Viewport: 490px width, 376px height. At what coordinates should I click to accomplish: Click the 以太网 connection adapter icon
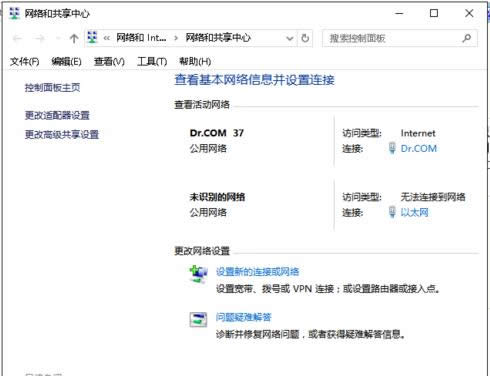coord(392,212)
